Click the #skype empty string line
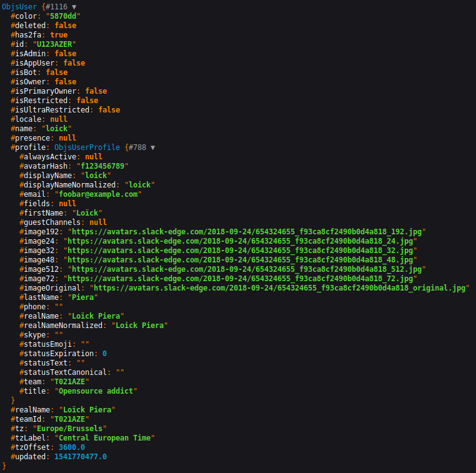The image size is (476, 473). [41, 335]
